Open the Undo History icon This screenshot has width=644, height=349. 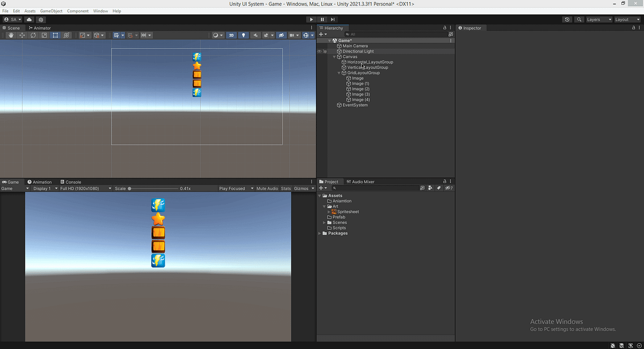(567, 19)
